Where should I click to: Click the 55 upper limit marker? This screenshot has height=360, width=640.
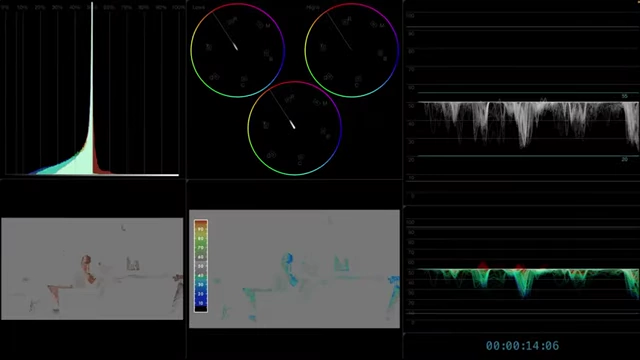pos(624,96)
